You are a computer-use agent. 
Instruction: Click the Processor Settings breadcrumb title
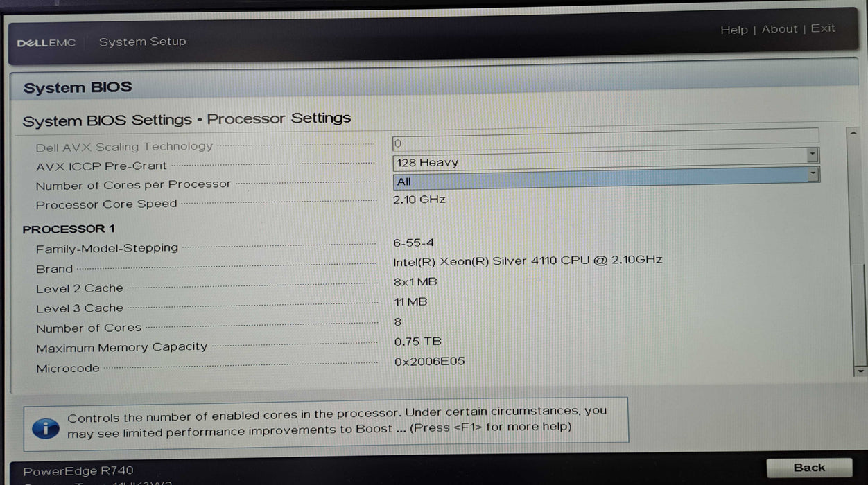click(x=279, y=119)
